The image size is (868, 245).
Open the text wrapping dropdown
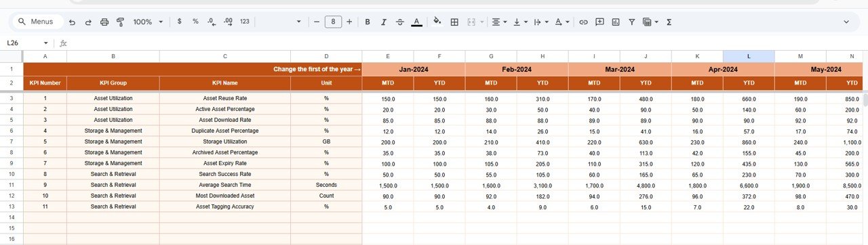(540, 22)
